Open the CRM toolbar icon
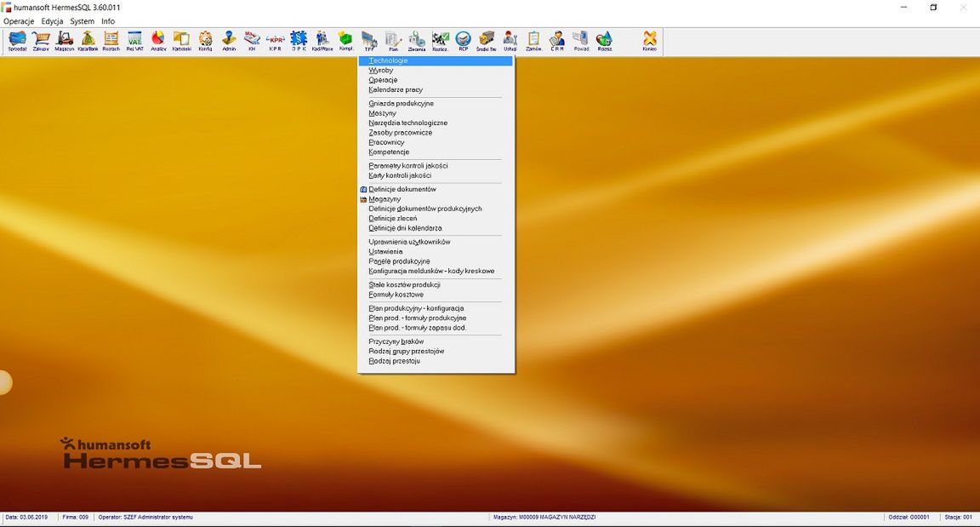 coord(557,41)
